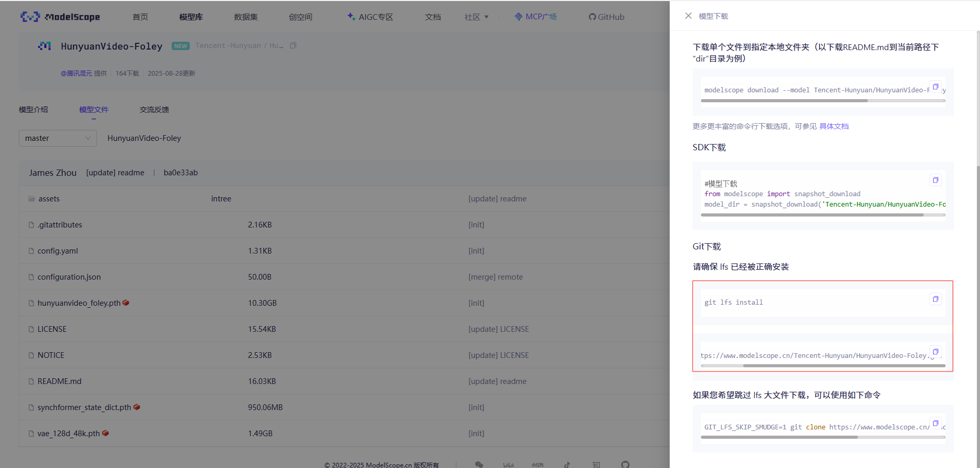
Task: Click the file icon beside config.yaml
Action: [x=31, y=251]
